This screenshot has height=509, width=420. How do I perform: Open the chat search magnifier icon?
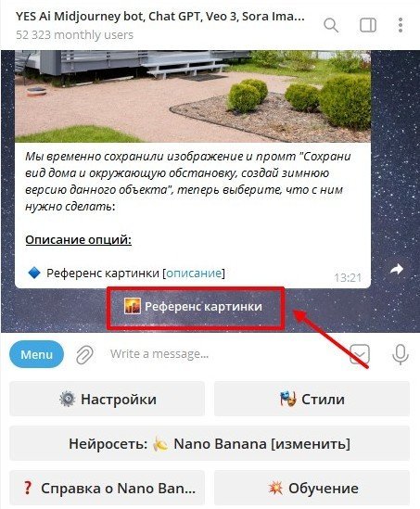coord(331,25)
